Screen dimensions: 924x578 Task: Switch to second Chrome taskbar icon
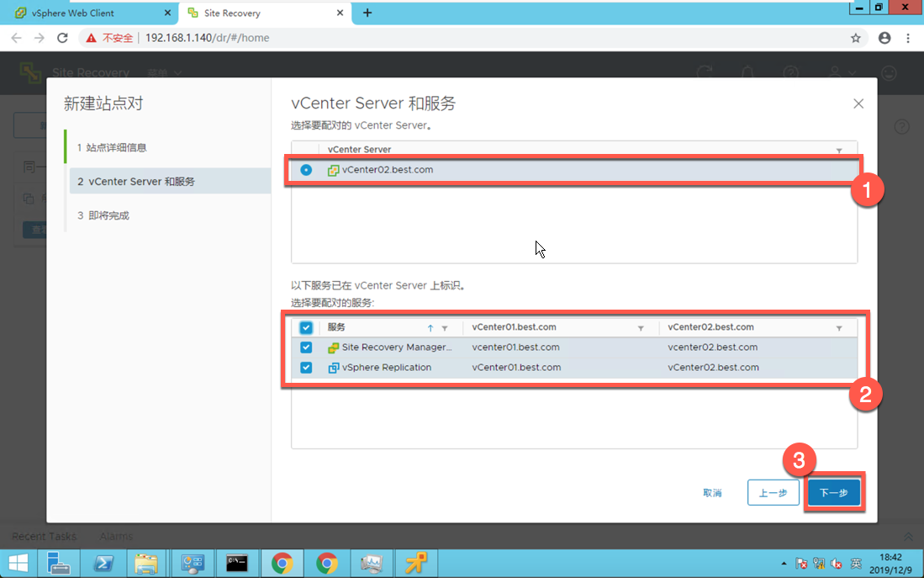click(326, 563)
